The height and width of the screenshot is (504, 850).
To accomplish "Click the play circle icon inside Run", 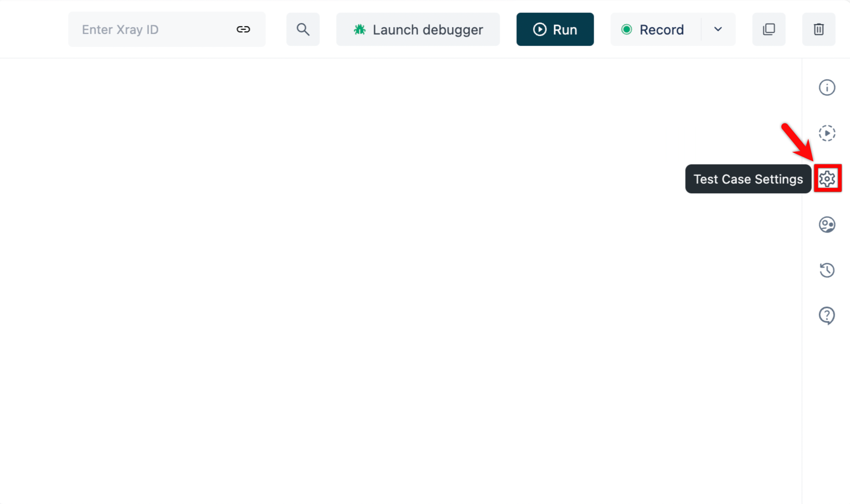I will 540,30.
